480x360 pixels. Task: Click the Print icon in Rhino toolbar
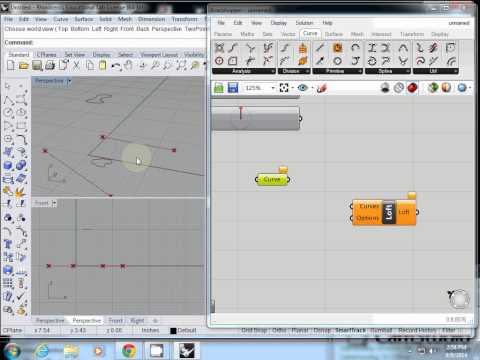(50, 66)
